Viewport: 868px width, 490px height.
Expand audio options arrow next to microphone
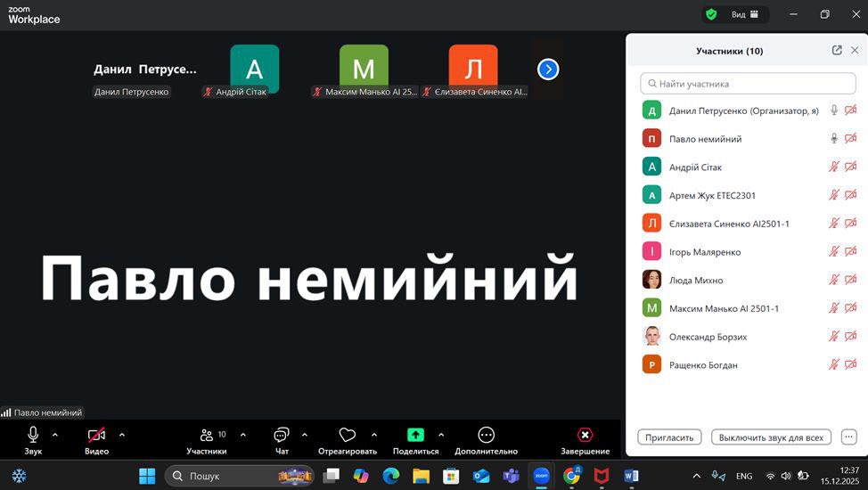(x=55, y=435)
